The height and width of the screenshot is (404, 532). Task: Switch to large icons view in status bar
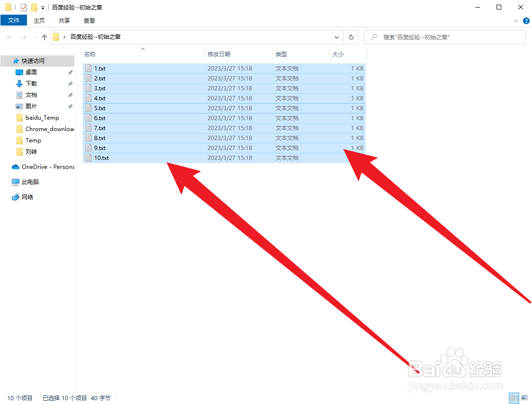click(525, 398)
